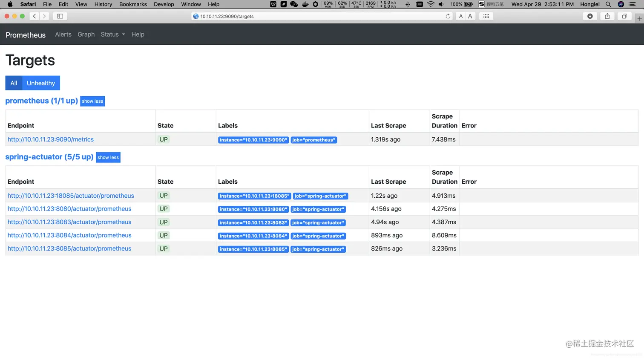Click the spring-actuator (5/5 up) heading
Screen dimensions: 644x358
49,157
